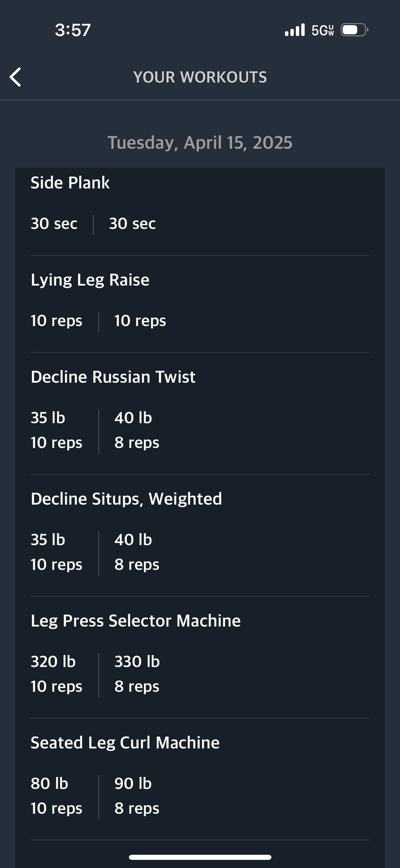The width and height of the screenshot is (400, 868).
Task: Select Side Plank second 30 sec set
Action: pos(132,224)
